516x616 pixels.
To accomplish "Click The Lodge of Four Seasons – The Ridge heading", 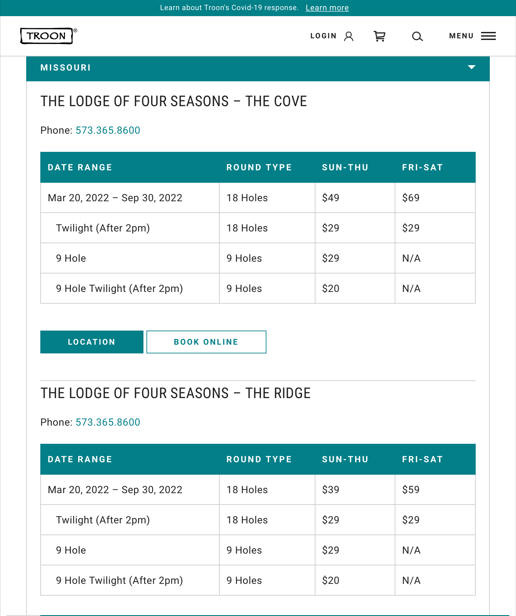I will 175,393.
